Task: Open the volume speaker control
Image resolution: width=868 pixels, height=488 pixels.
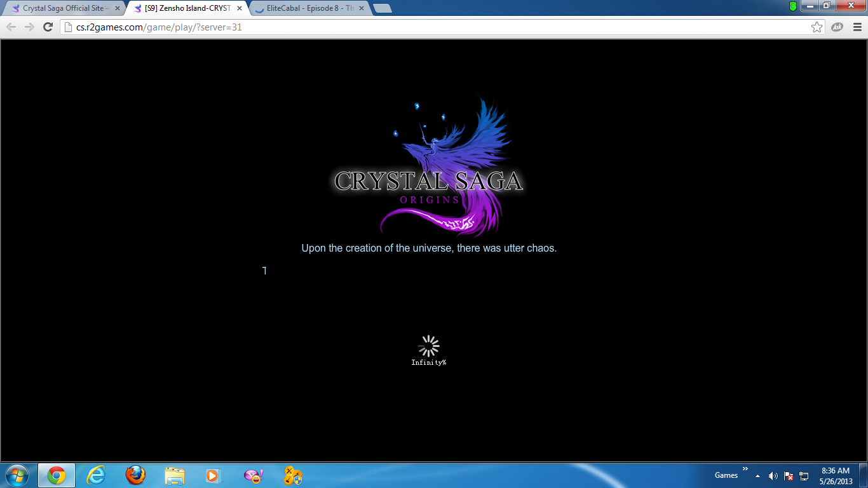Action: pos(773,476)
